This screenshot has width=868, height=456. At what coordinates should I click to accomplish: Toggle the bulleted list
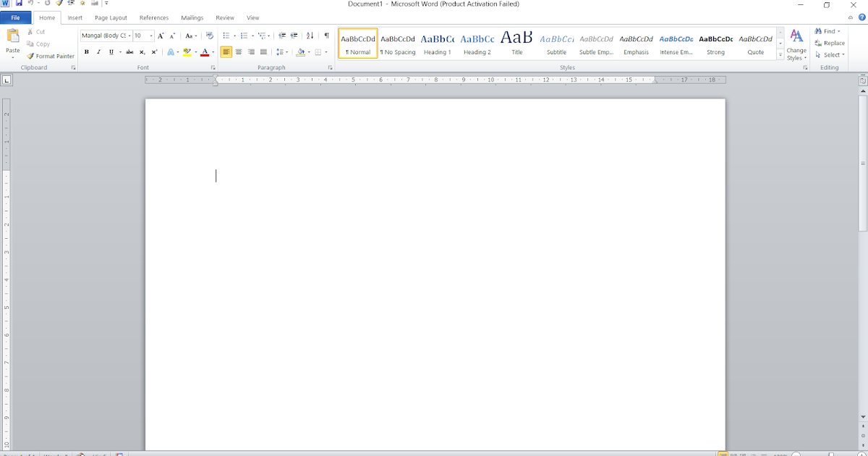click(226, 35)
